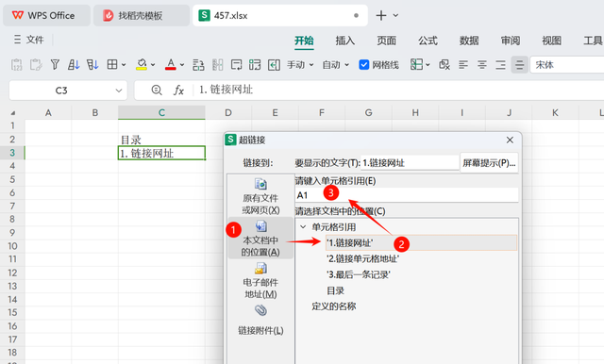
Task: Switch to the Insert (插入) ribbon tab
Action: [x=344, y=41]
